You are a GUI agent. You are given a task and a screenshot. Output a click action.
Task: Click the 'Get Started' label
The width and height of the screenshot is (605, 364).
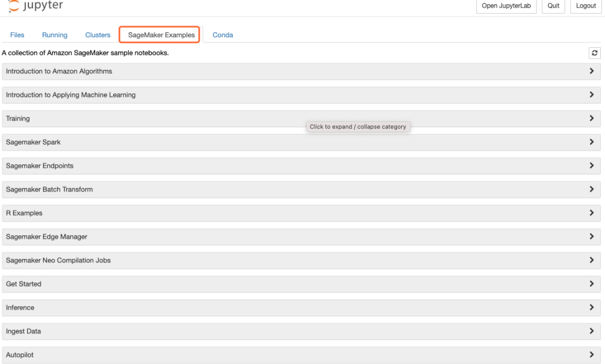24,284
